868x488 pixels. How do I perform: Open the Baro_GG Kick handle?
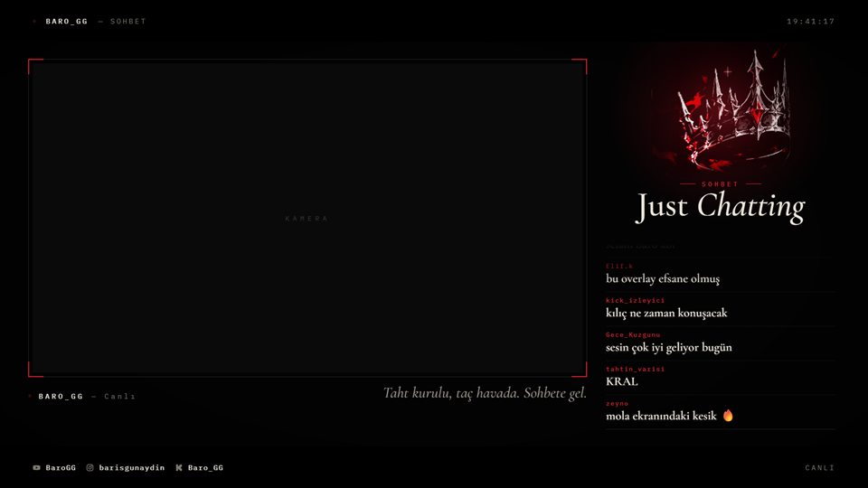point(205,467)
